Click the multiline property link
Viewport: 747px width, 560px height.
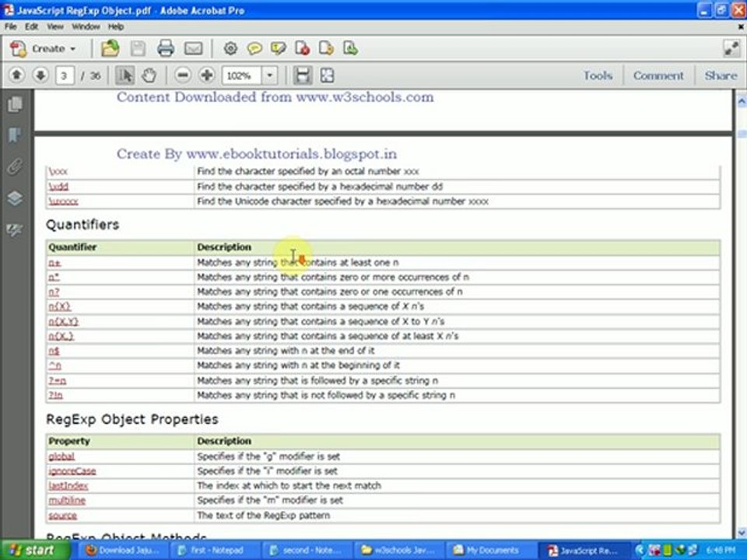tap(67, 500)
